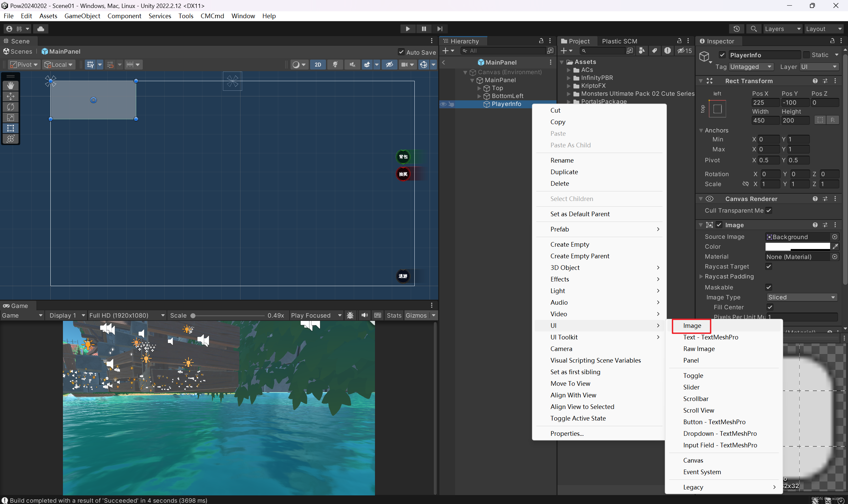Image resolution: width=848 pixels, height=504 pixels.
Task: Click the Pos X input field in Rect Transform
Action: (765, 102)
